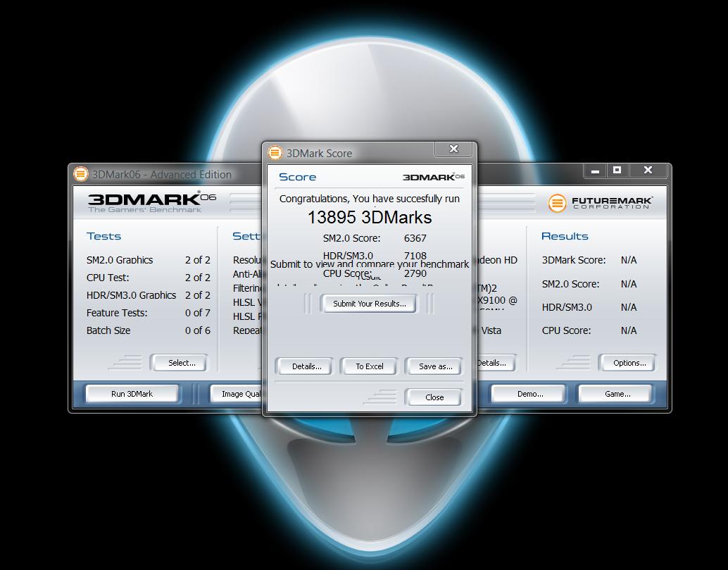Viewport: 728px width, 570px height.
Task: Export scores with To Excel button
Action: point(370,366)
